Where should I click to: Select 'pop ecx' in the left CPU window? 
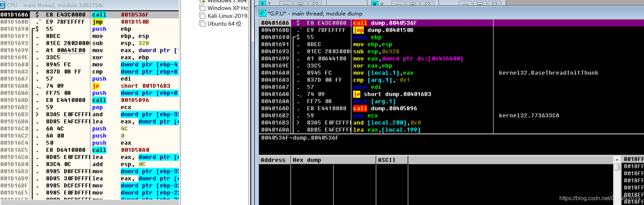pos(112,107)
